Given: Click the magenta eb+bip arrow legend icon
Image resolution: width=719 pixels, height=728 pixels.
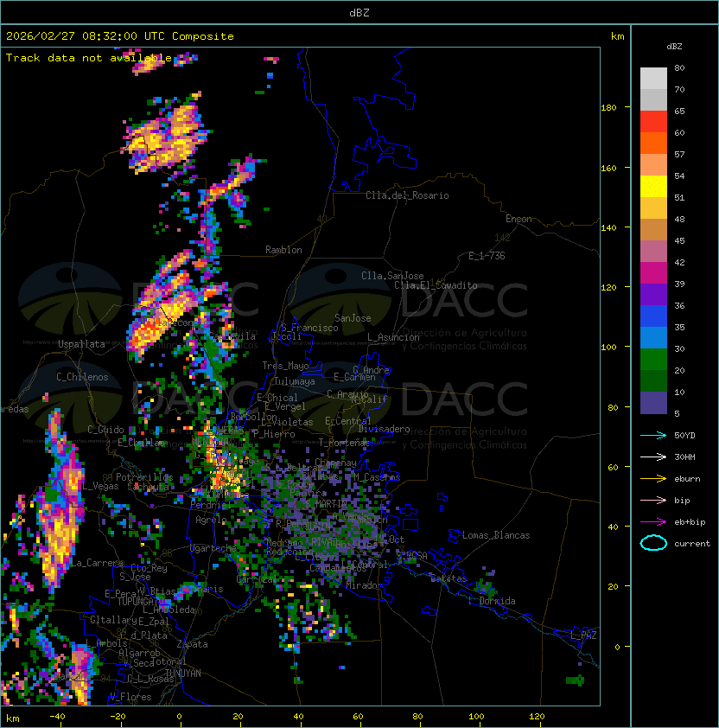Looking at the screenshot, I should click(x=653, y=522).
